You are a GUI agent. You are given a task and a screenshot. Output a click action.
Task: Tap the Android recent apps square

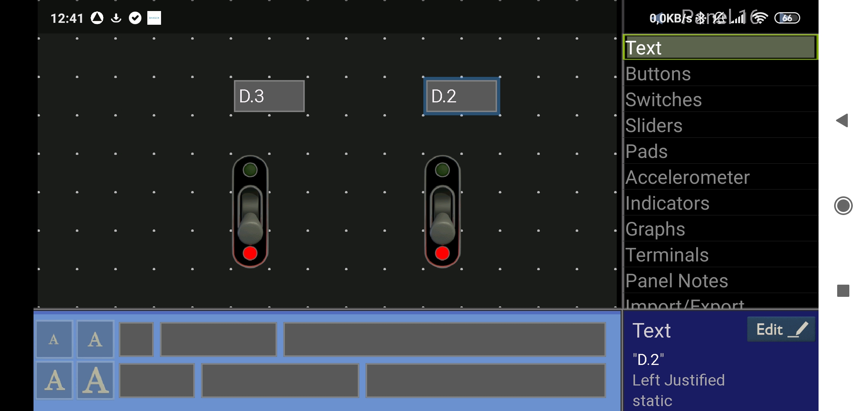tap(843, 291)
